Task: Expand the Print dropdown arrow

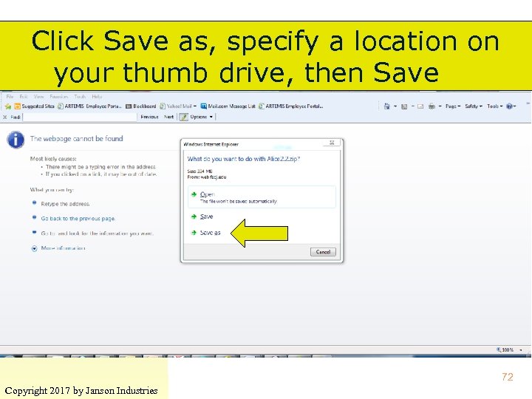Action: tap(440, 106)
